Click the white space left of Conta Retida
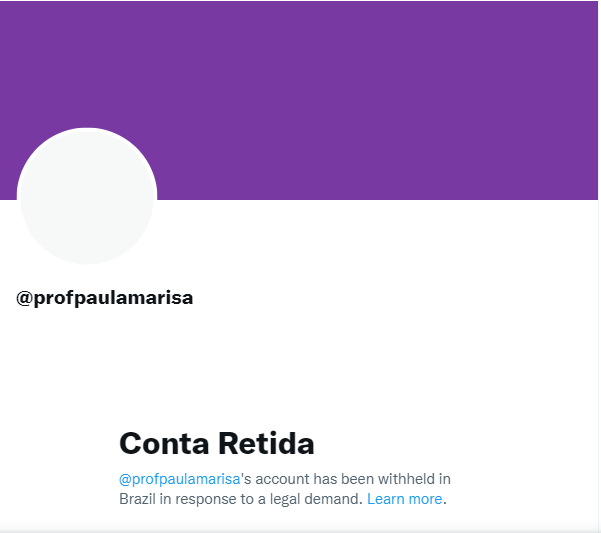 click(x=60, y=443)
